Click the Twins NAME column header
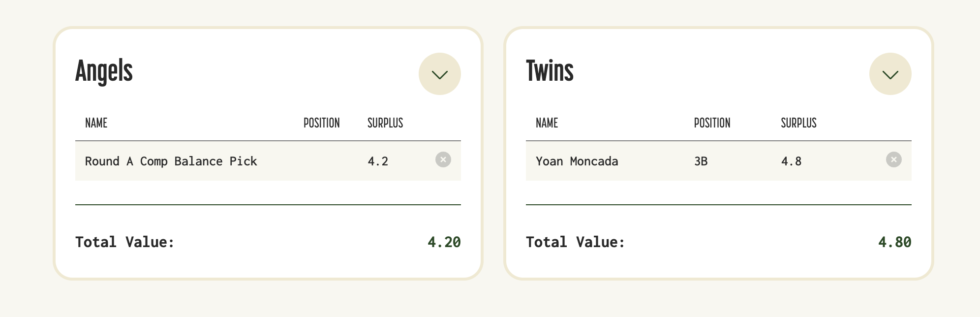 tap(547, 123)
